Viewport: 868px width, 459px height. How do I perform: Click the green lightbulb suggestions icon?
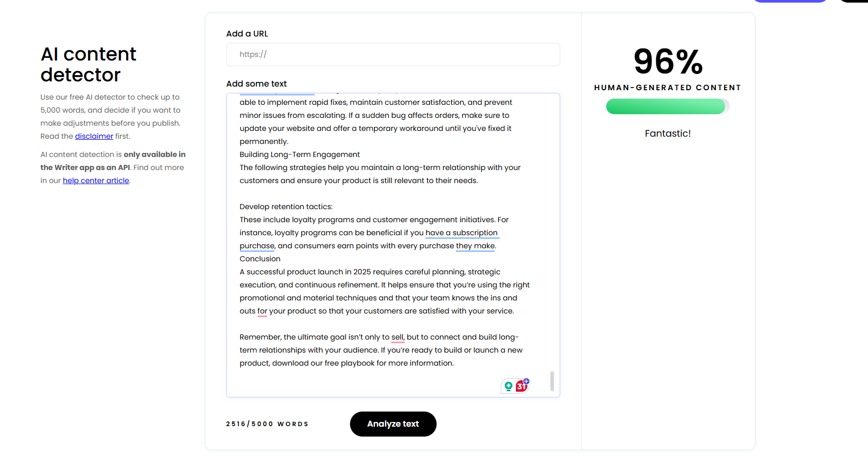coord(508,386)
